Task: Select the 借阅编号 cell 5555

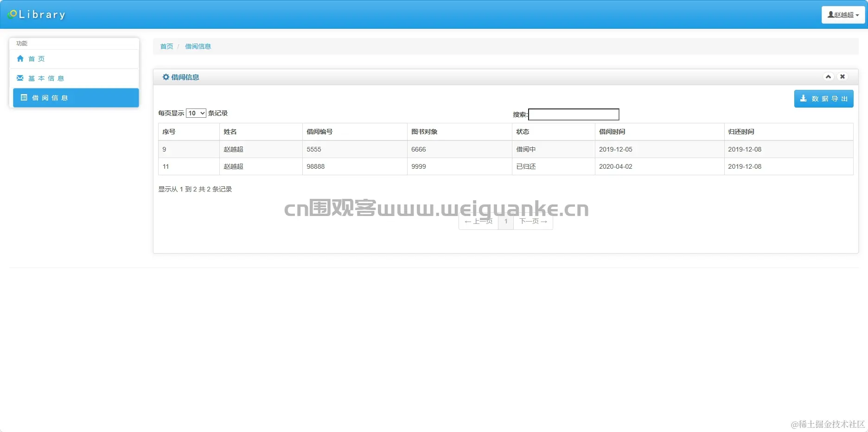Action: click(x=355, y=149)
